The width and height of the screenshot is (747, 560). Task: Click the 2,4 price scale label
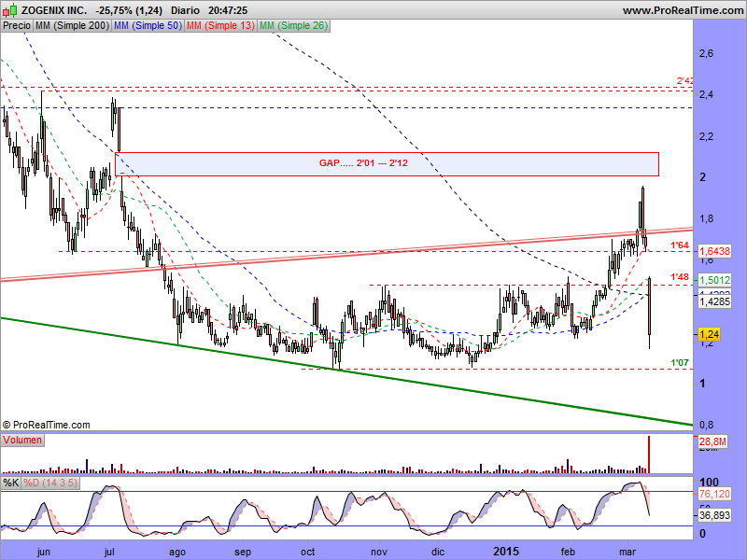coord(706,94)
